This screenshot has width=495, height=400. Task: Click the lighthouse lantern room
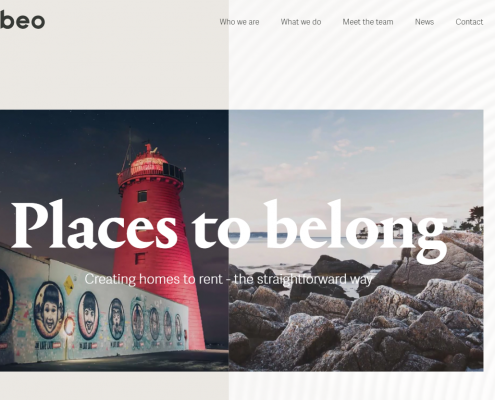tap(149, 165)
